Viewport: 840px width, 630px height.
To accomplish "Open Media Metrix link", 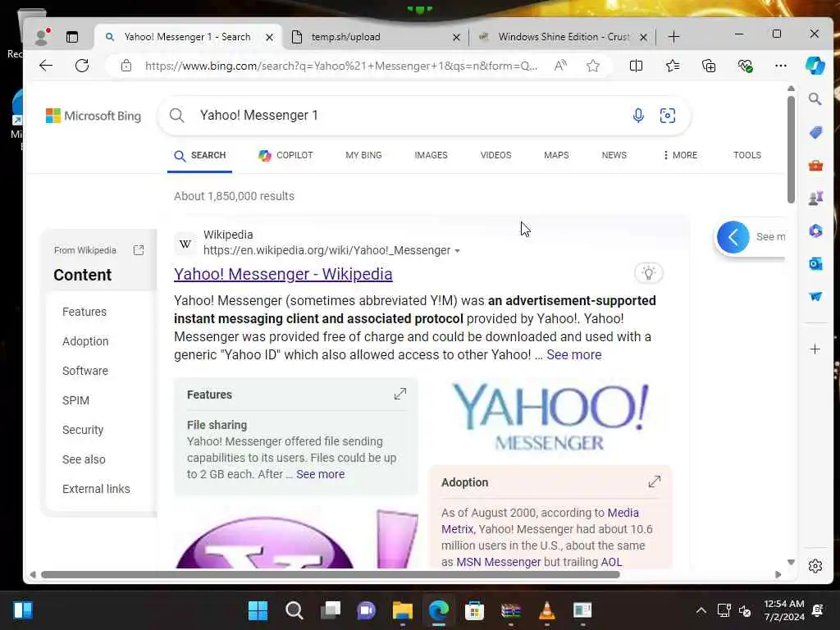I will point(540,521).
